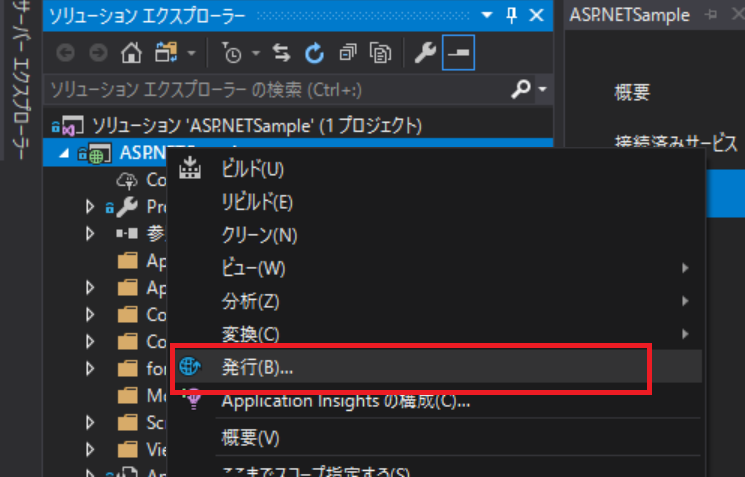Open the Solution Explorer window position dropdown
Image resolution: width=745 pixels, height=477 pixels.
(487, 15)
